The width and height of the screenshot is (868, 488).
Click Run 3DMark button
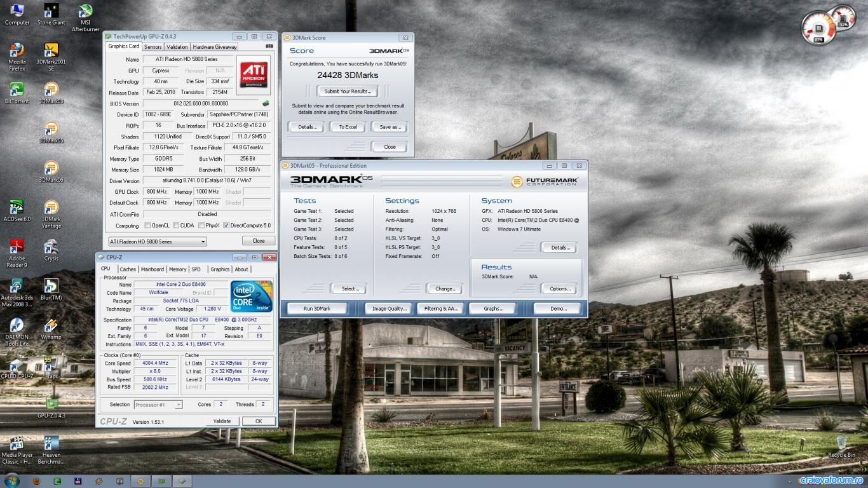pos(317,309)
